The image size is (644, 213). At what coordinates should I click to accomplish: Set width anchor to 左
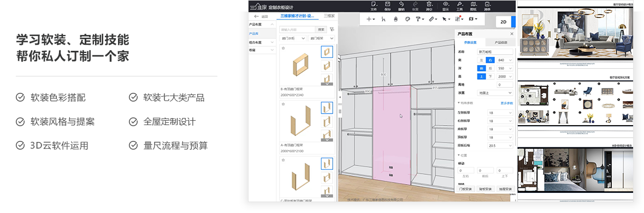pos(481,60)
